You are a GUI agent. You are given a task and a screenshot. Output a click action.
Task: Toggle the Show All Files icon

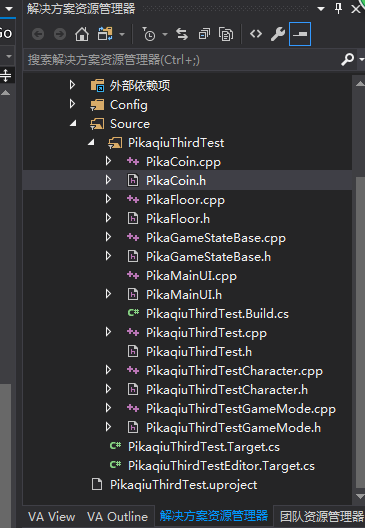click(x=226, y=34)
